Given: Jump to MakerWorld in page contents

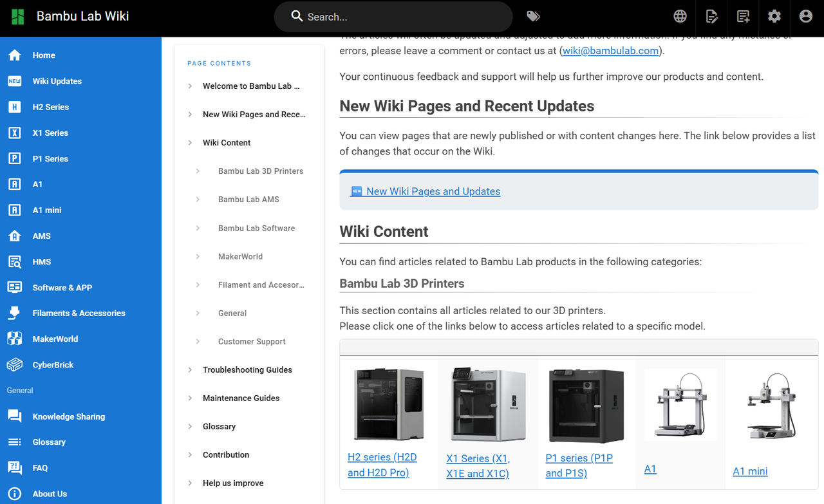Looking at the screenshot, I should (240, 256).
